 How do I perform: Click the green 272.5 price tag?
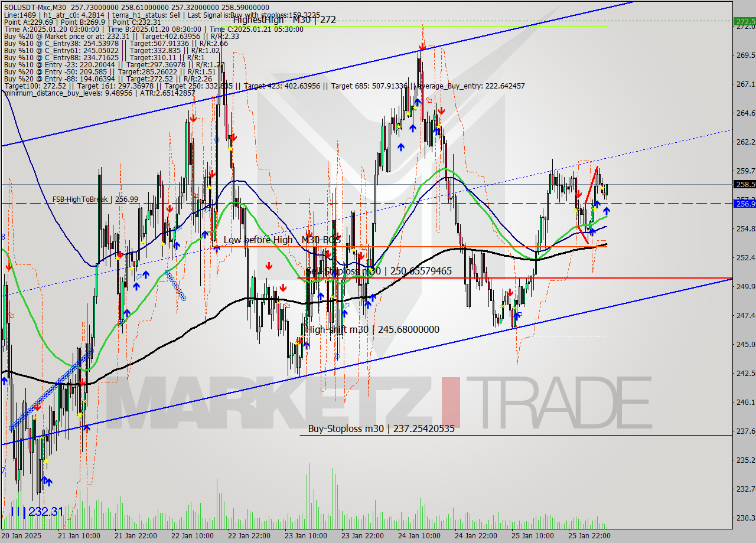point(745,21)
